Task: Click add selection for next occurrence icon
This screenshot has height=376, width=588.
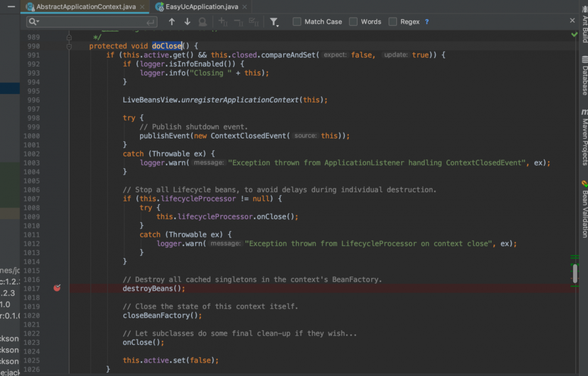Action: [x=223, y=22]
